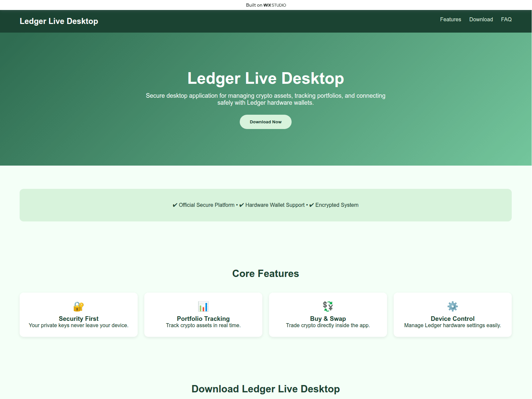Click the Security First lock icon
Screen dimensions: 532x399
[x=78, y=306]
